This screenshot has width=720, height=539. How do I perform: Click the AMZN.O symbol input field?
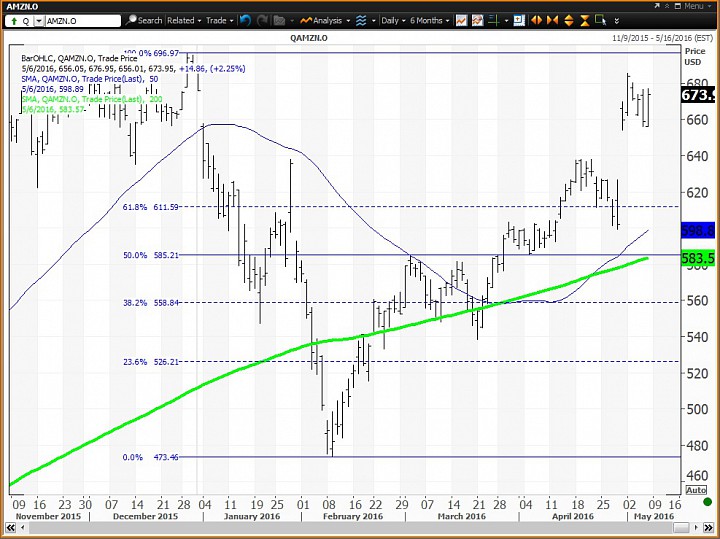83,21
